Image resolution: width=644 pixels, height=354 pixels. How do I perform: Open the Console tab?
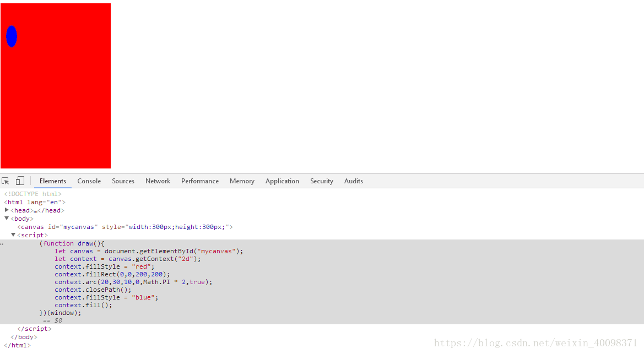89,181
